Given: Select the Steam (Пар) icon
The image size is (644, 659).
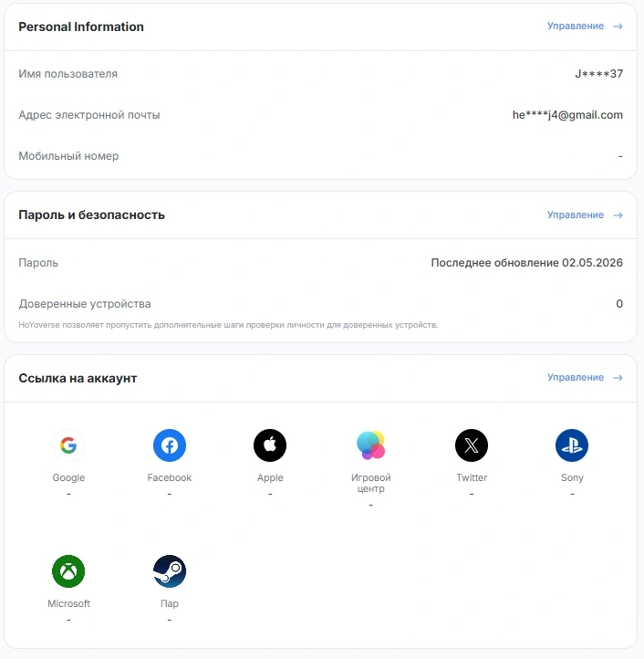Looking at the screenshot, I should tap(170, 571).
